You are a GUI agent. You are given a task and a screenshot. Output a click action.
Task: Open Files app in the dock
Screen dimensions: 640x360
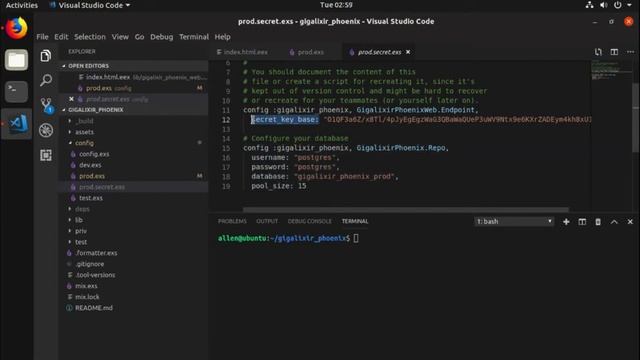point(16,60)
